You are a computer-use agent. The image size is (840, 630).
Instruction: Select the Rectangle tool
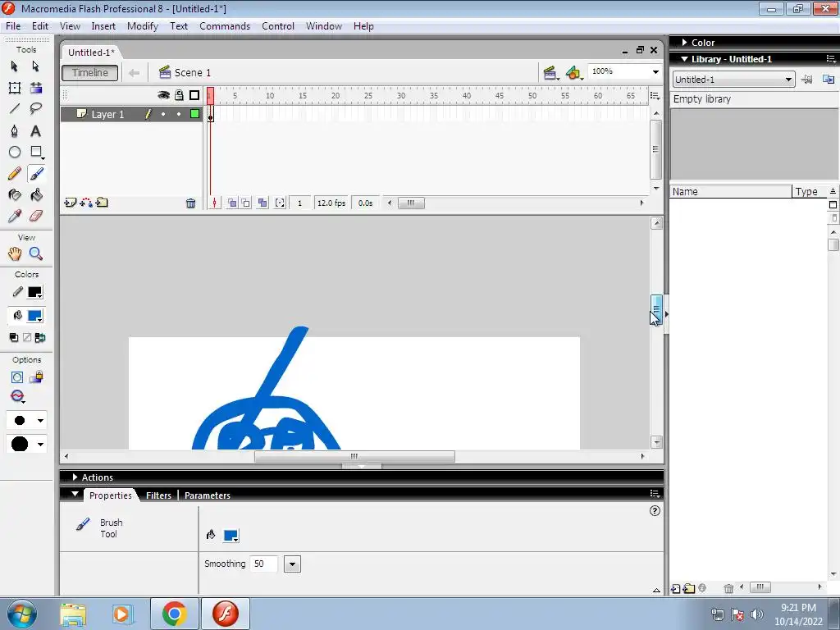[x=36, y=152]
